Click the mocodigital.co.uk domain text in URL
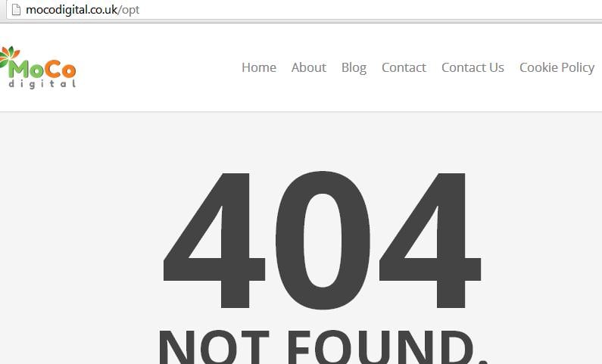Image resolution: width=602 pixels, height=364 pixels. pyautogui.click(x=71, y=10)
